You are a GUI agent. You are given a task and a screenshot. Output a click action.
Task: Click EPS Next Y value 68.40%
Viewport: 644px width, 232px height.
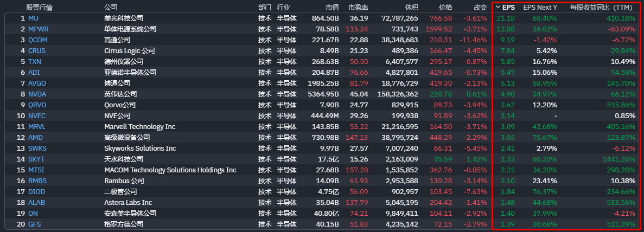coord(545,18)
